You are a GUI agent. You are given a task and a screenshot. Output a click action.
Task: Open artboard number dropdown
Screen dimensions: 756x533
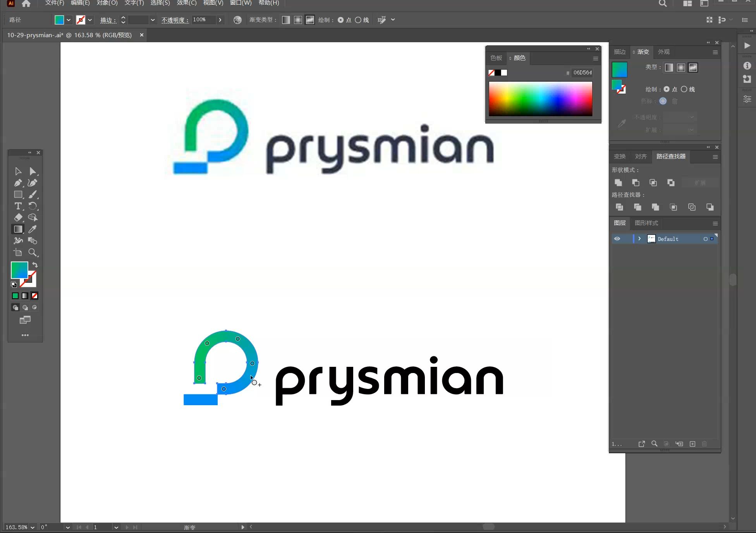(x=116, y=527)
